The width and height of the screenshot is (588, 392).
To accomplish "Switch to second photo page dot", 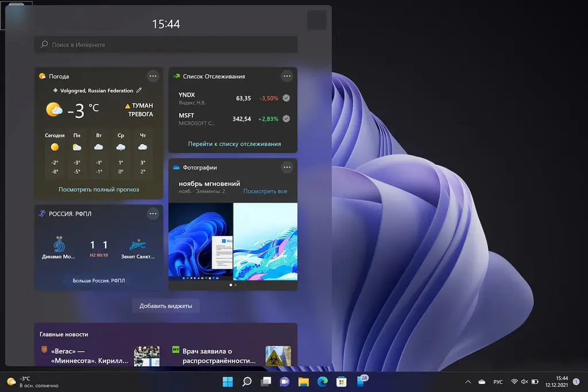I will tap(235, 285).
